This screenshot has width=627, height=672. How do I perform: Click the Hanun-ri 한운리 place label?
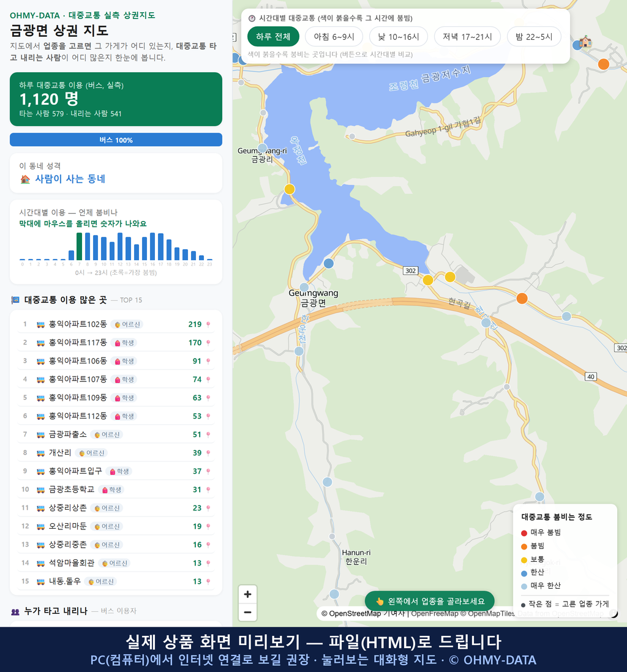pos(356,557)
